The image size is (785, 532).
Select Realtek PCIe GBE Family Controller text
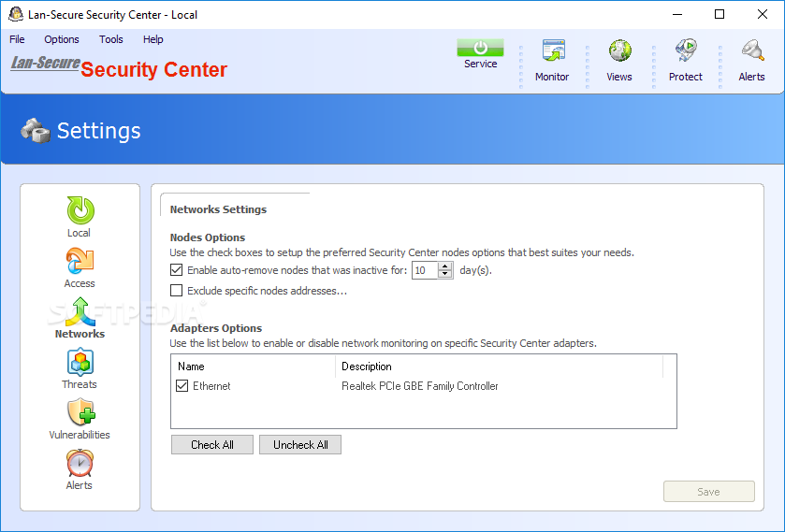coord(419,386)
